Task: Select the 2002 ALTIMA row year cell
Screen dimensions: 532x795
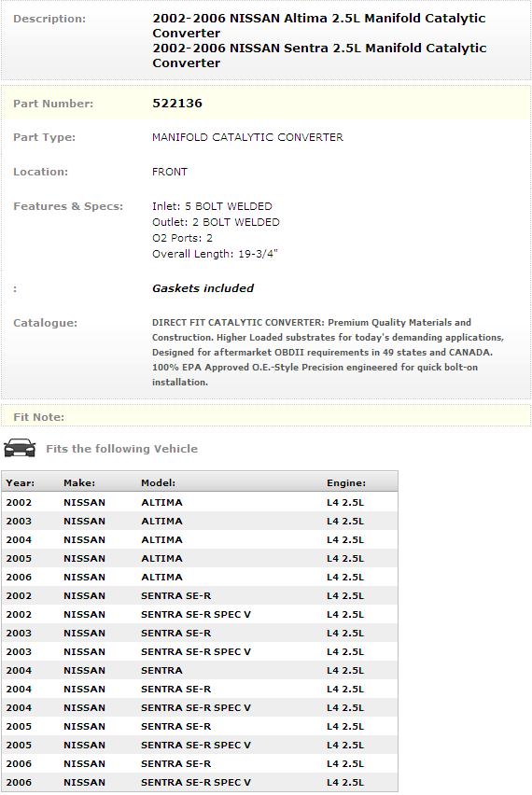Action: 19,502
